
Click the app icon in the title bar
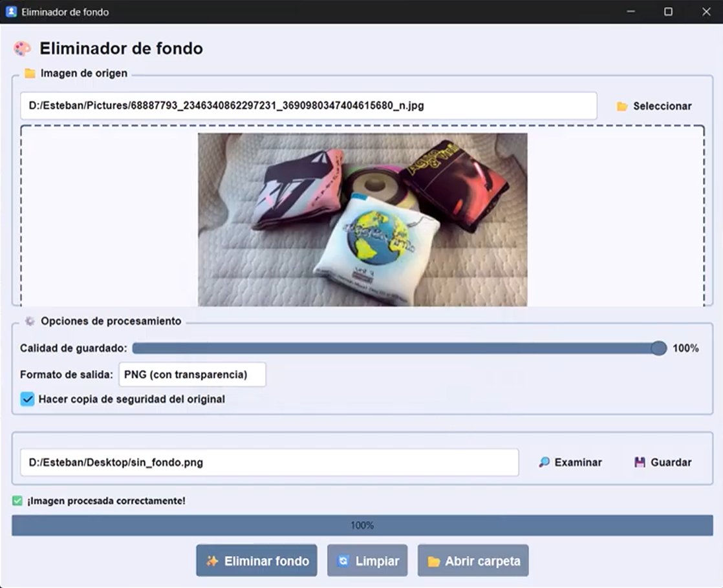11,12
